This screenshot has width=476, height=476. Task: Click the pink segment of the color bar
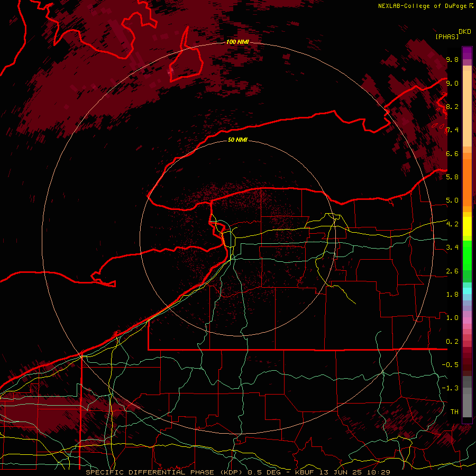pos(467,321)
